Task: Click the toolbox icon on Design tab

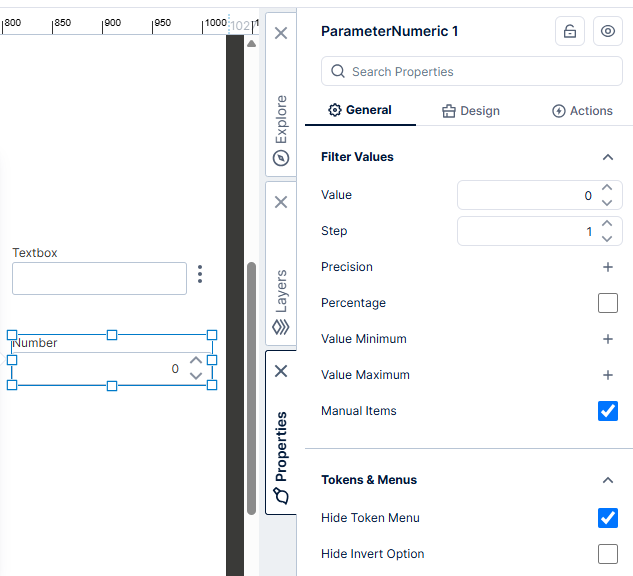Action: (x=449, y=111)
